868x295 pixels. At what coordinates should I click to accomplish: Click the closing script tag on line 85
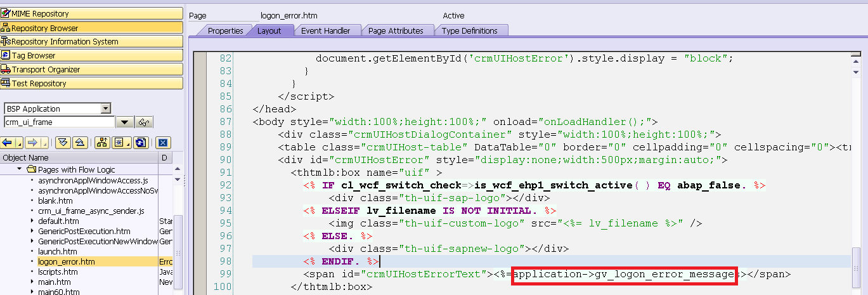pyautogui.click(x=306, y=96)
